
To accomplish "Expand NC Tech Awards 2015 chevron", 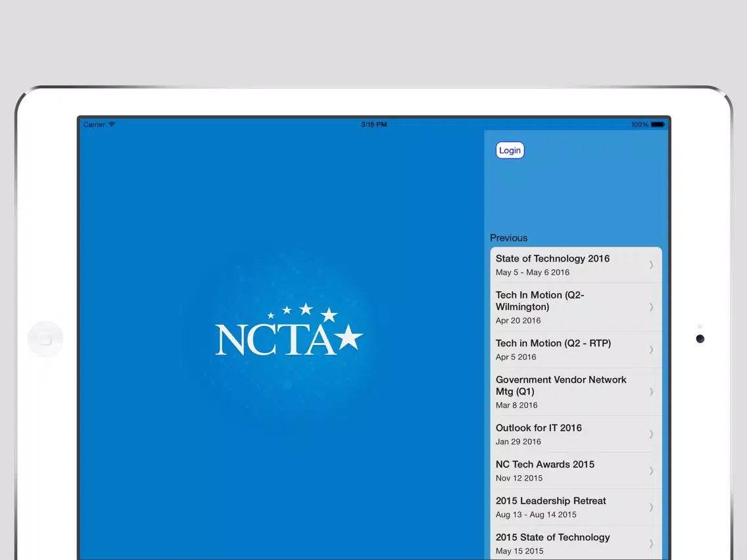I will 651,471.
